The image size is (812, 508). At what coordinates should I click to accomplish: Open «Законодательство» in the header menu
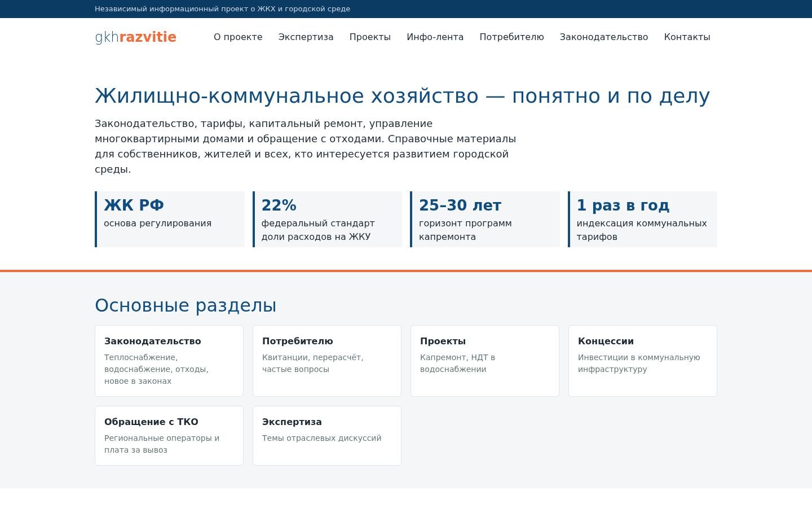[x=604, y=37]
